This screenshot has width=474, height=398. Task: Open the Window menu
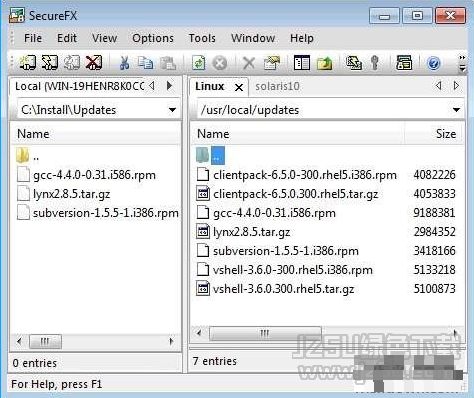click(253, 38)
